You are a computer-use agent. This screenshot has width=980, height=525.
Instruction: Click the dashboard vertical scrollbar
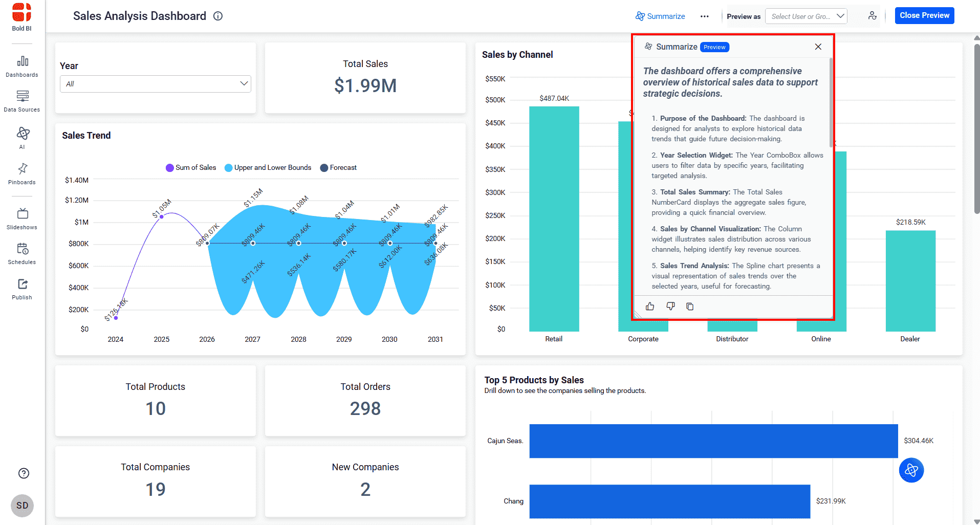click(x=976, y=128)
